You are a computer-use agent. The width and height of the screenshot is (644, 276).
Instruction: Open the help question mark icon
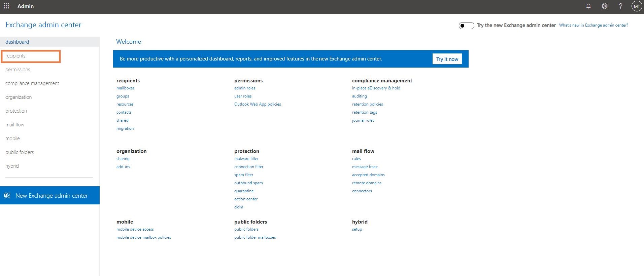pyautogui.click(x=620, y=6)
